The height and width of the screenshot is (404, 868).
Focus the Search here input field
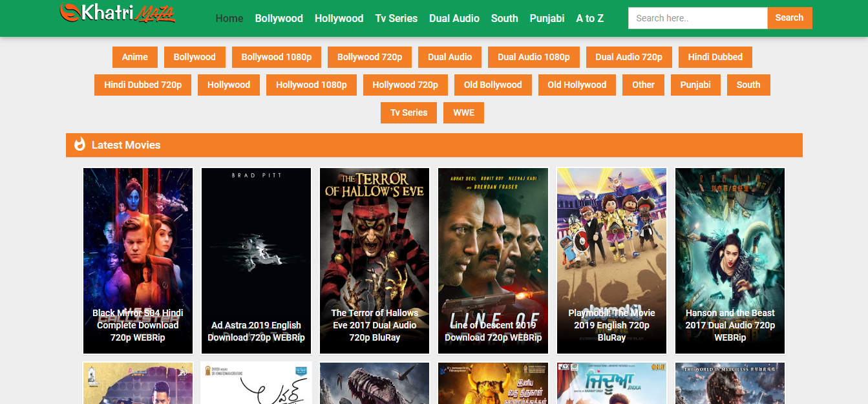(698, 18)
